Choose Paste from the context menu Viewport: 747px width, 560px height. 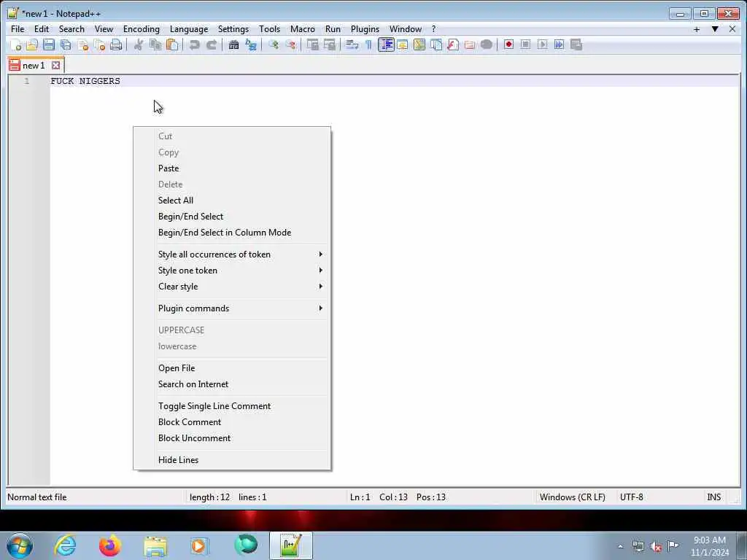(x=232, y=168)
